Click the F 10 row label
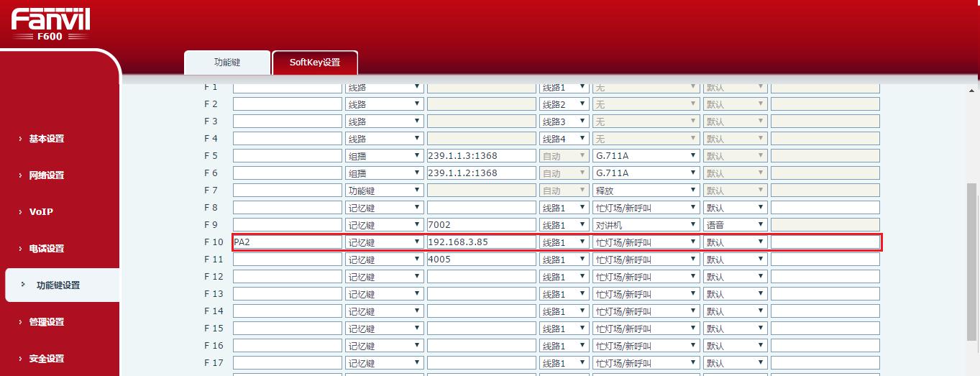 click(214, 242)
